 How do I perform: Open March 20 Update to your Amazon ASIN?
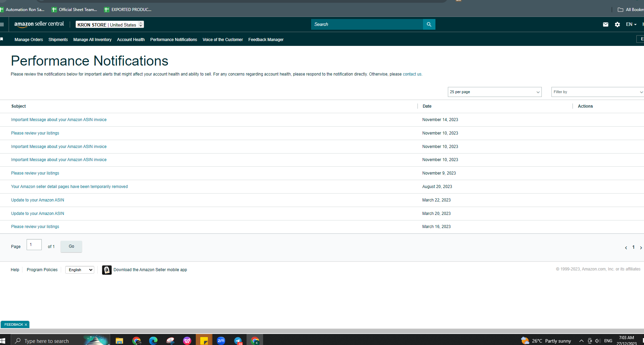pos(38,214)
